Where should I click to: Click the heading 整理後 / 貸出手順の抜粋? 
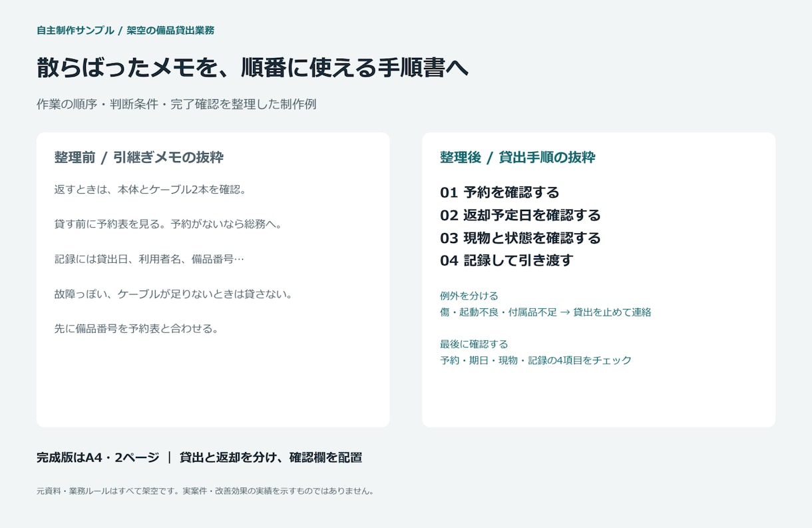[x=518, y=157]
